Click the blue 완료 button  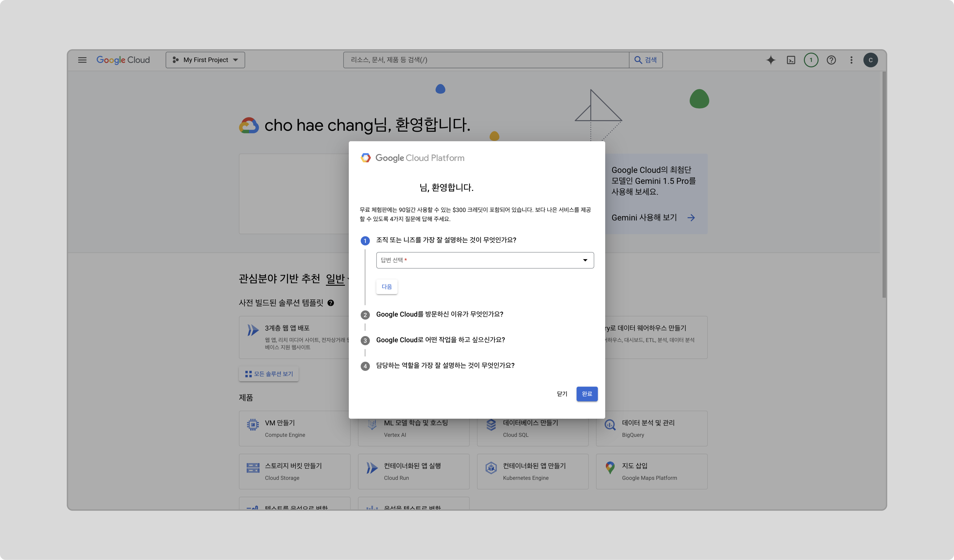coord(587,394)
